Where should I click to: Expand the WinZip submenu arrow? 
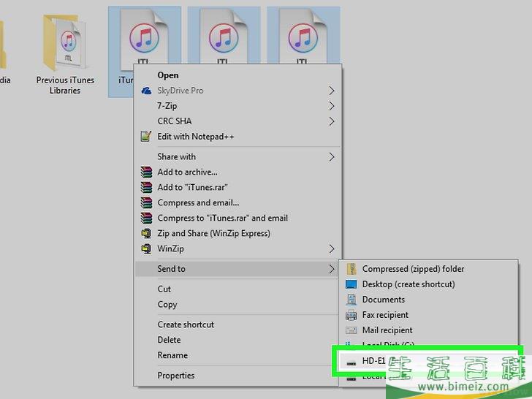pyautogui.click(x=331, y=249)
